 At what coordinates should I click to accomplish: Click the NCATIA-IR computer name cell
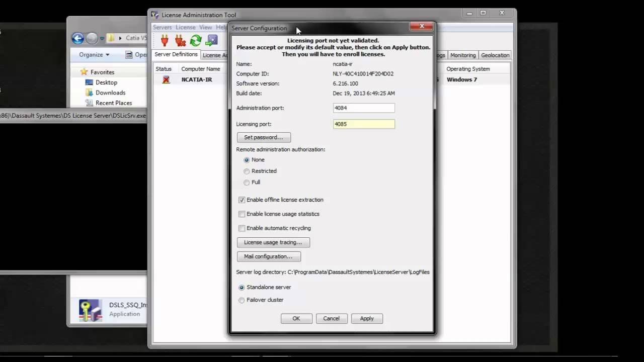click(197, 79)
